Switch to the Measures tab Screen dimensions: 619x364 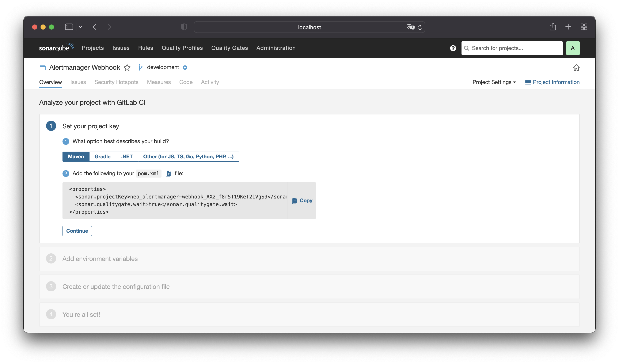(159, 82)
